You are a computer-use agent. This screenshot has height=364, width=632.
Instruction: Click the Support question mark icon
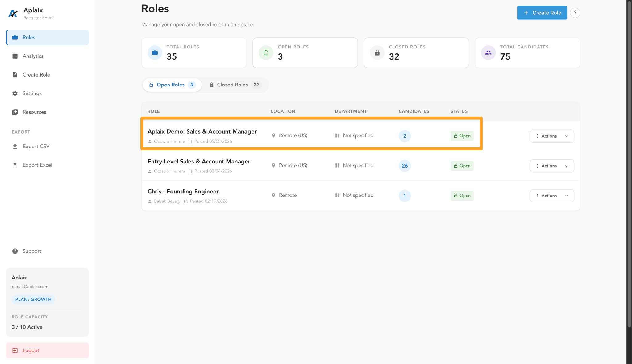pos(15,251)
